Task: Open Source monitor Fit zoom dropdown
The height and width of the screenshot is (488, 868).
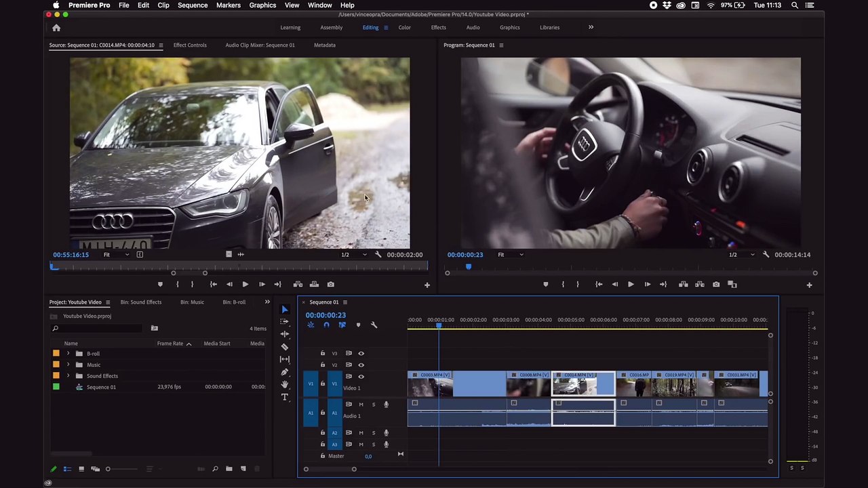Action: point(116,255)
